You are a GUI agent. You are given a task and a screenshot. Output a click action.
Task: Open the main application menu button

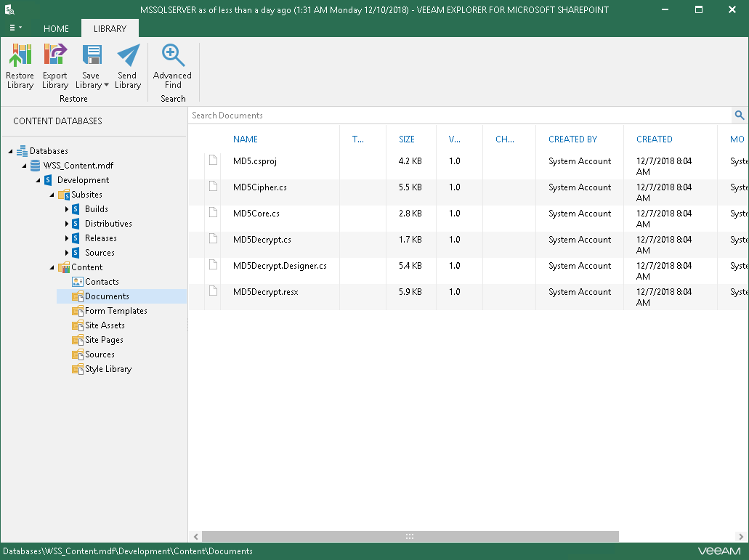click(x=15, y=28)
